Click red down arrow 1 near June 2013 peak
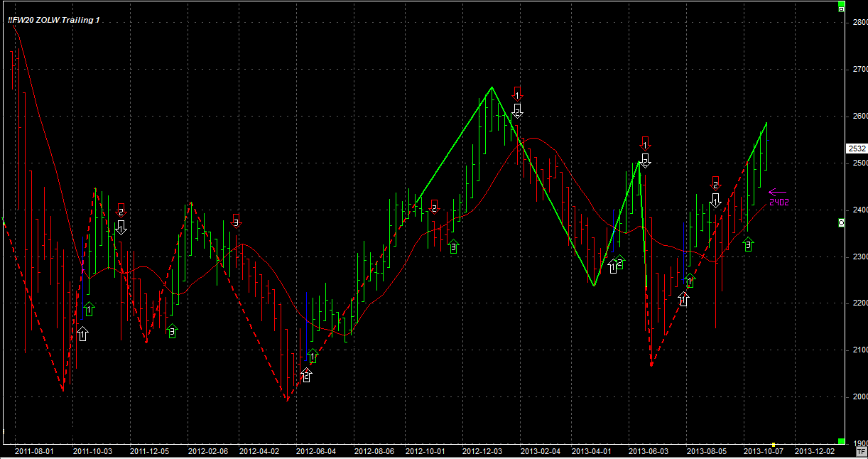 (x=645, y=143)
